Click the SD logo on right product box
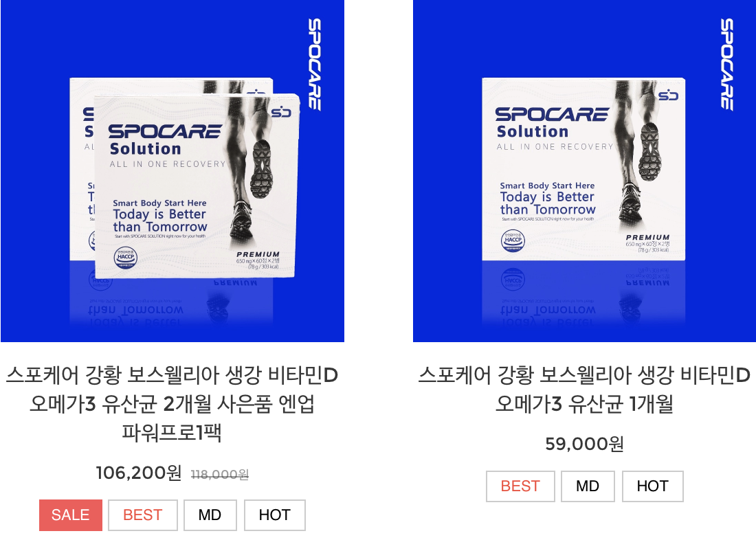The height and width of the screenshot is (551, 756). 669,96
